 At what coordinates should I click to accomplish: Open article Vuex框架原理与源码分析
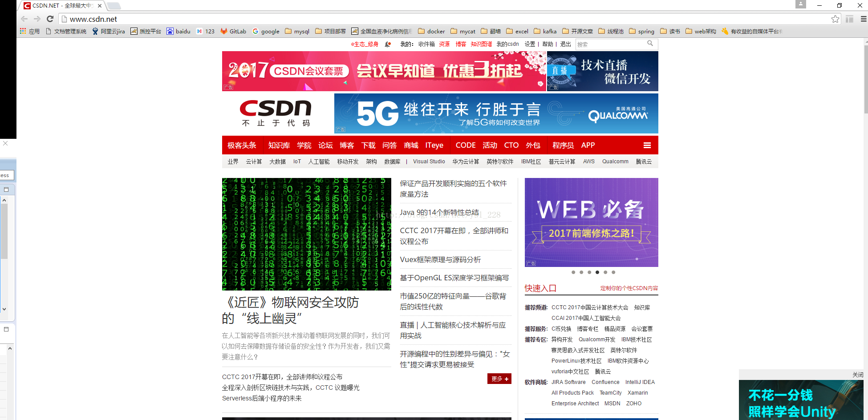point(440,259)
